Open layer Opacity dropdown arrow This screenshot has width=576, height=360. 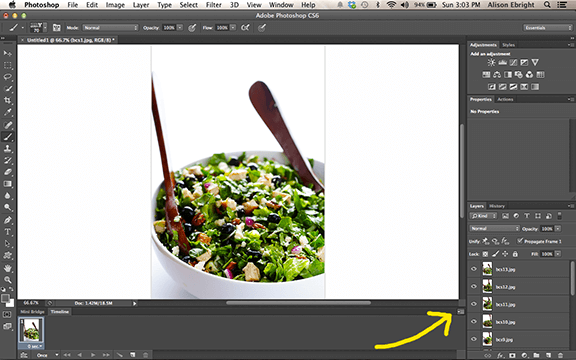click(558, 228)
